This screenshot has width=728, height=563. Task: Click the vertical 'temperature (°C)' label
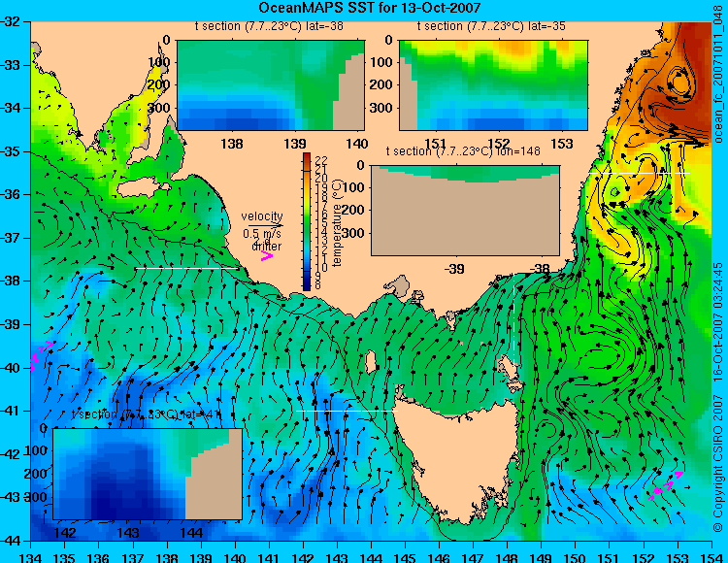click(337, 222)
